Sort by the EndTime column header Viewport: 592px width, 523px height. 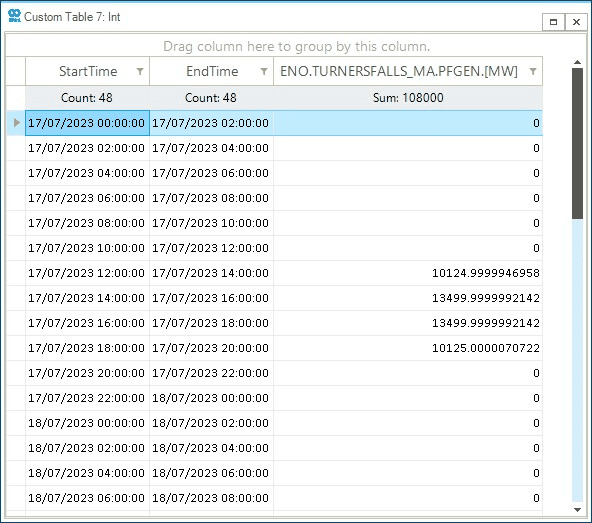212,71
